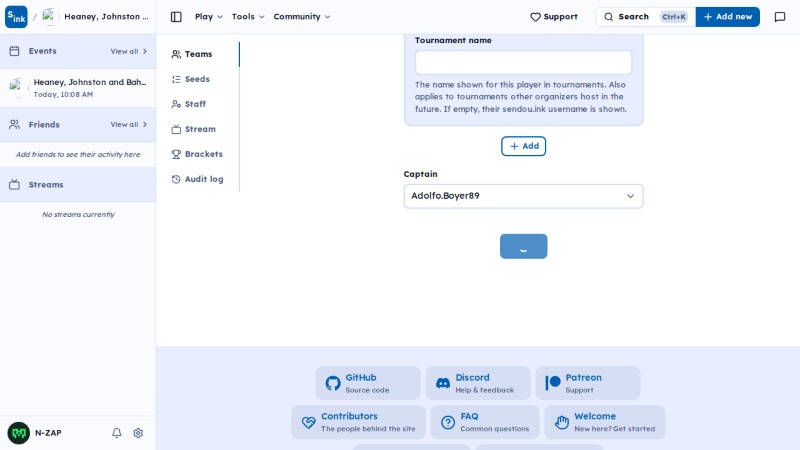Open the Search box

click(x=645, y=17)
